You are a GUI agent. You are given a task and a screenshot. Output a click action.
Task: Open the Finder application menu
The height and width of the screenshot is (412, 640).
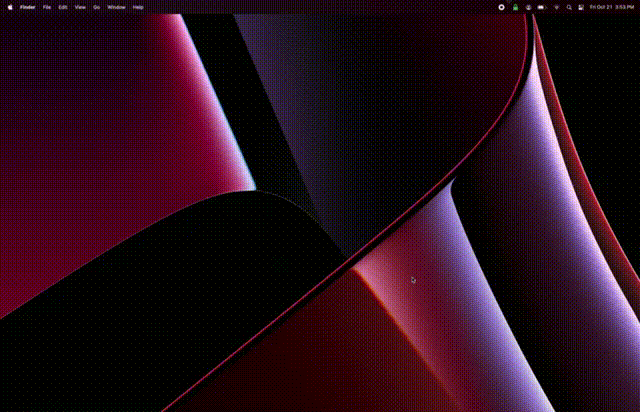[x=28, y=7]
